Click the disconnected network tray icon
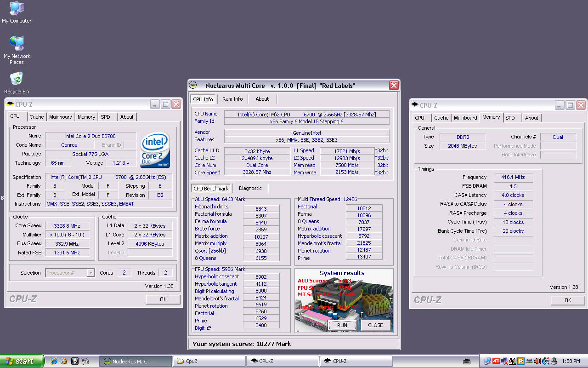Image resolution: width=588 pixels, height=368 pixels. point(504,361)
